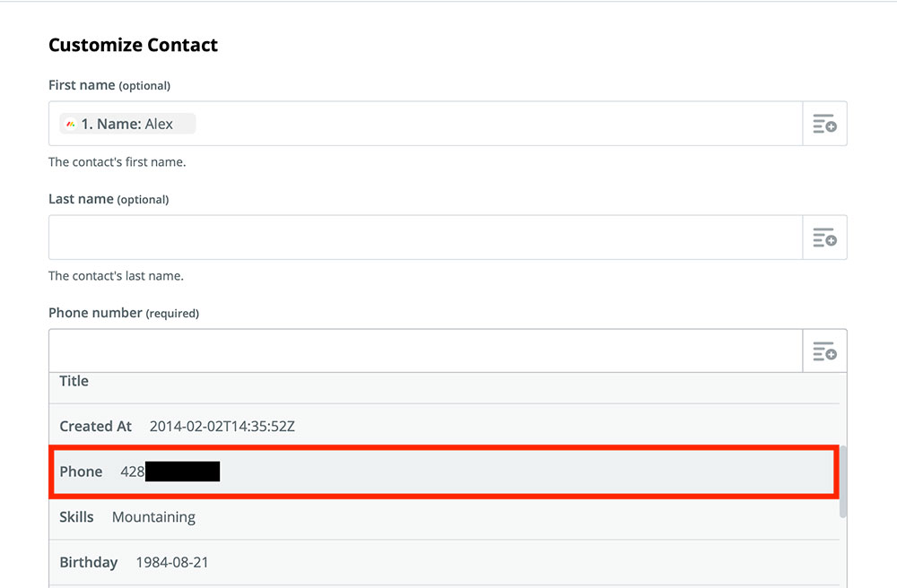Select the Skills Mountaining option
897x588 pixels.
[x=127, y=517]
